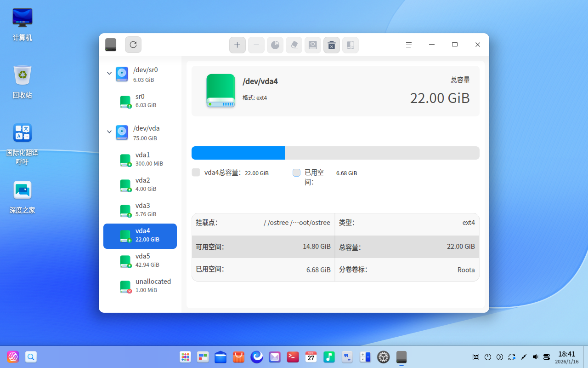The image size is (588, 368).
Task: Click the eraser icon in the toolbar
Action: 294,45
